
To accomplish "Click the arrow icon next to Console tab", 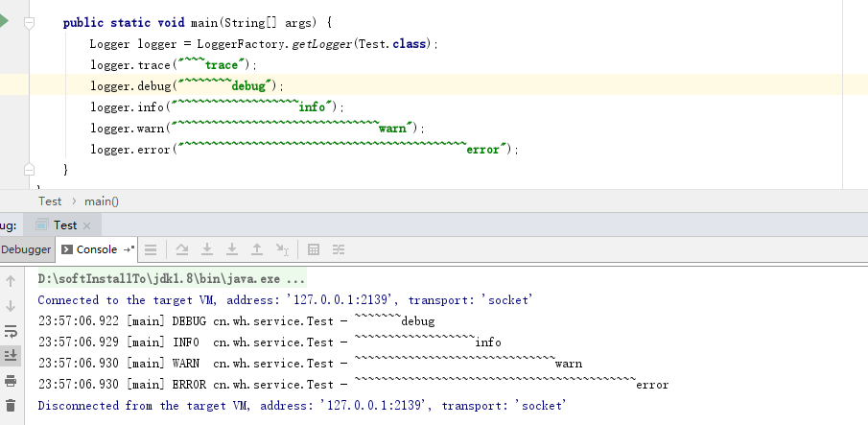I will point(127,249).
